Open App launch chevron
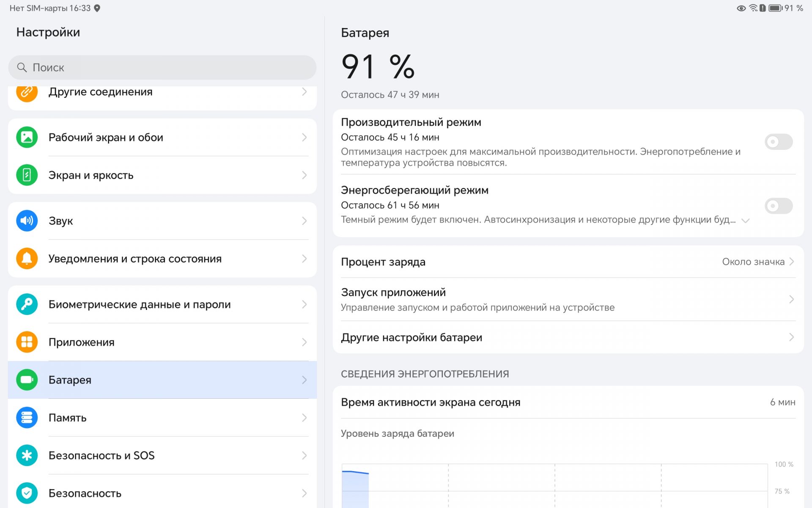812x508 pixels. click(791, 299)
